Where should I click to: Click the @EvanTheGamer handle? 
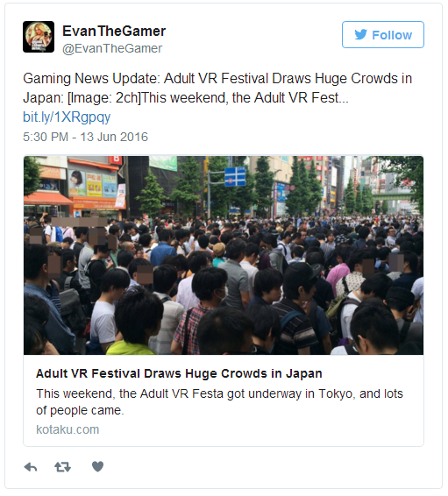[112, 48]
